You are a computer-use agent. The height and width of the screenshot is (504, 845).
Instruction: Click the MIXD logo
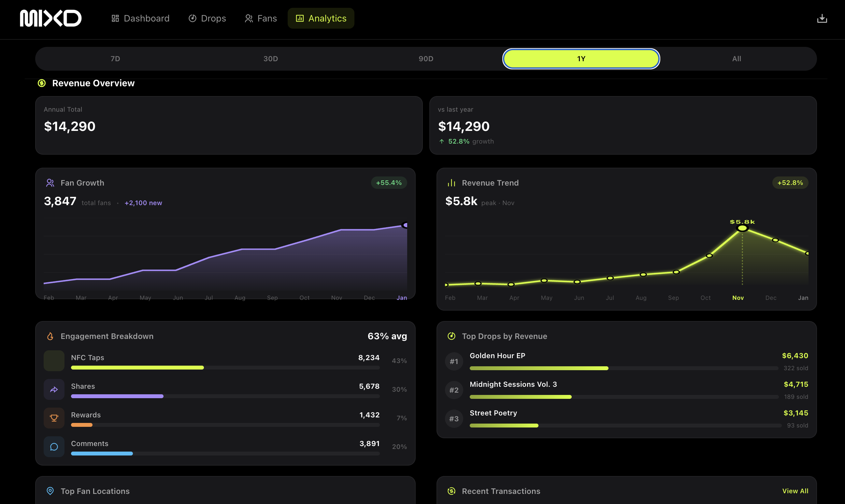pyautogui.click(x=50, y=18)
